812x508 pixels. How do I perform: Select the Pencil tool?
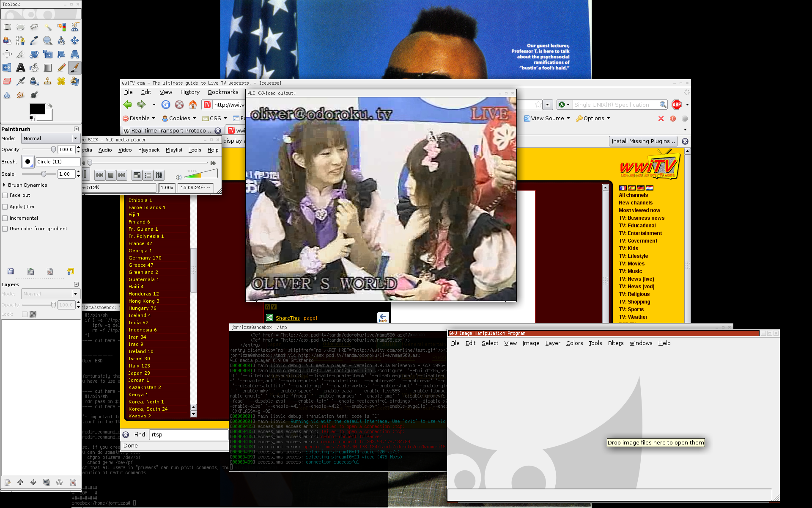pos(61,68)
